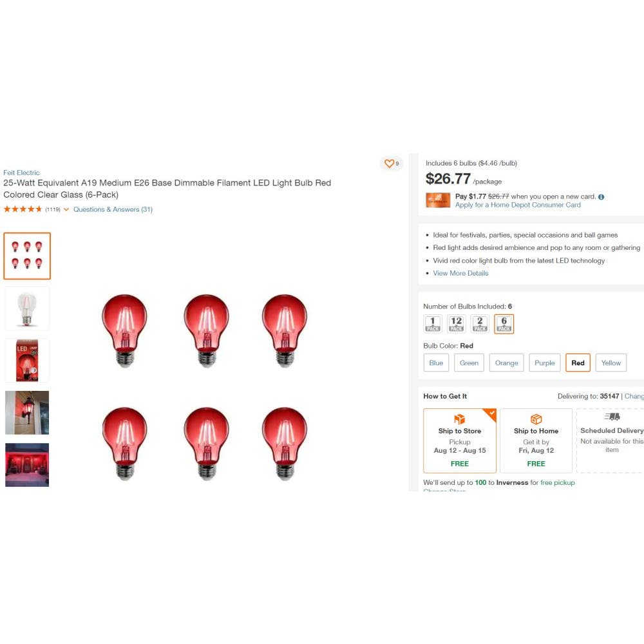Expand the ratings dropdown chevron
Viewport: 644px width, 644px height.
click(66, 209)
